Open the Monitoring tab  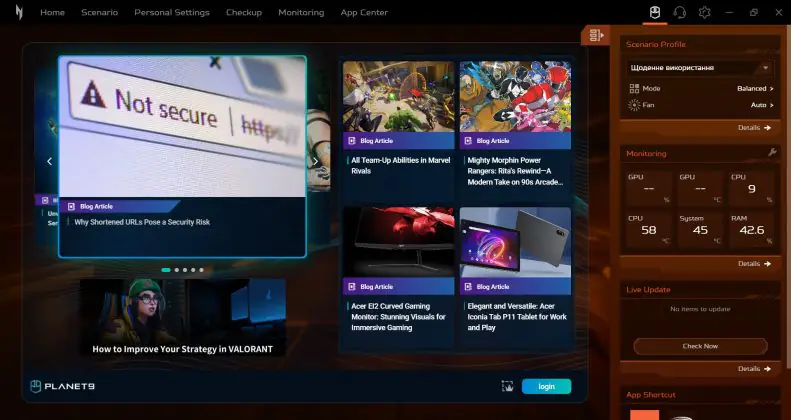click(x=301, y=13)
